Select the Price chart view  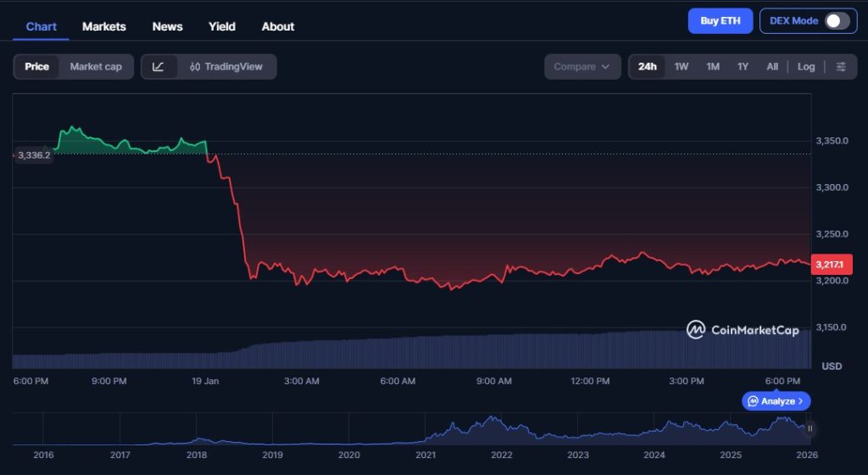(x=36, y=66)
